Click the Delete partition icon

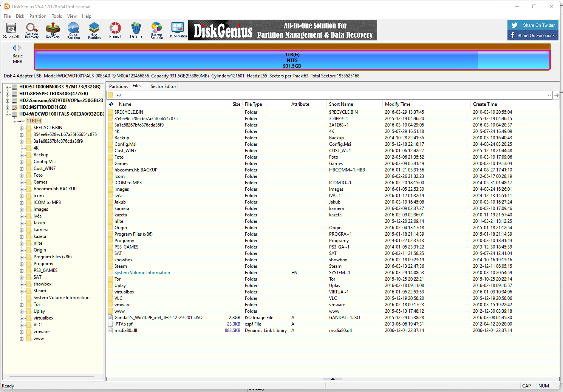click(x=136, y=30)
